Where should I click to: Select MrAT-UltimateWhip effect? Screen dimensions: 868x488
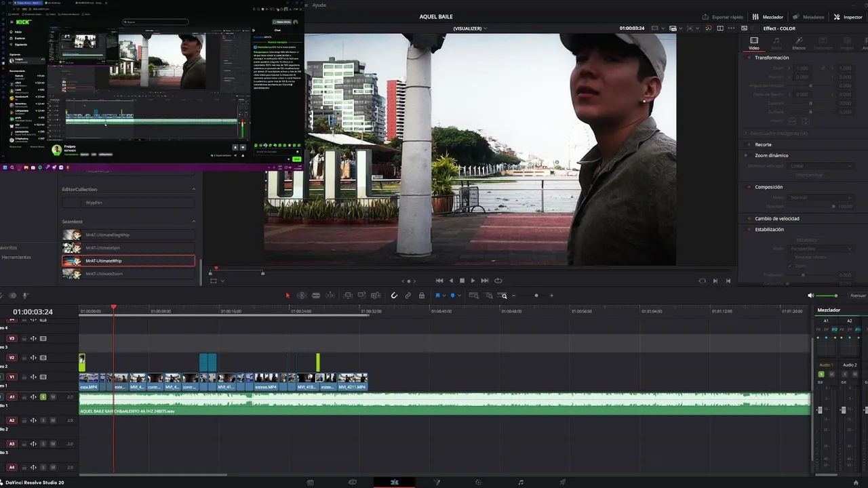pos(128,260)
